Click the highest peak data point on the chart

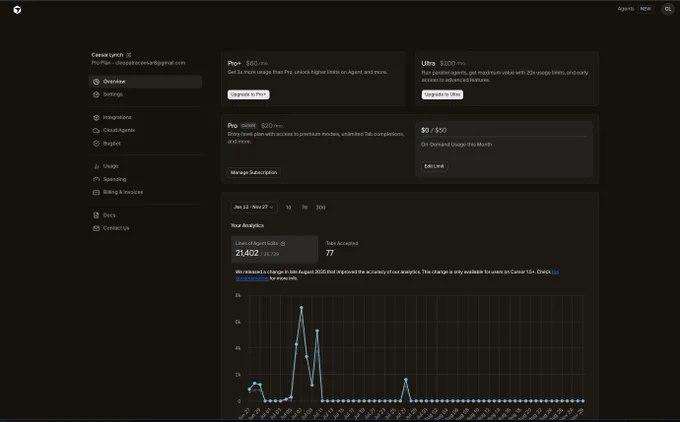[x=301, y=308]
